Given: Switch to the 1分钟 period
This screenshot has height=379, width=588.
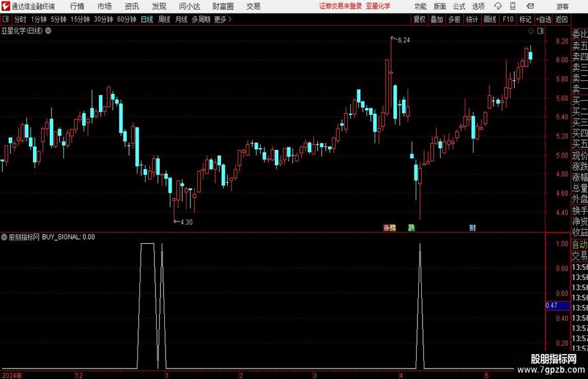Looking at the screenshot, I should tap(39, 19).
